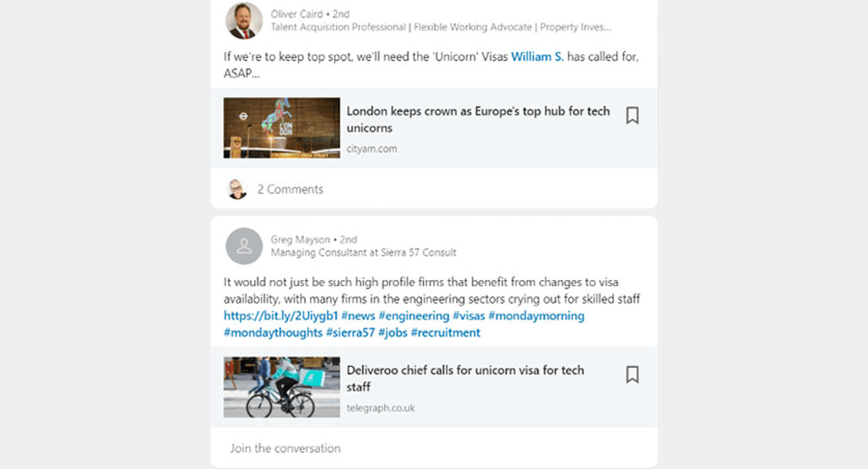Click Join the conversation field
The image size is (868, 469).
coord(434,448)
